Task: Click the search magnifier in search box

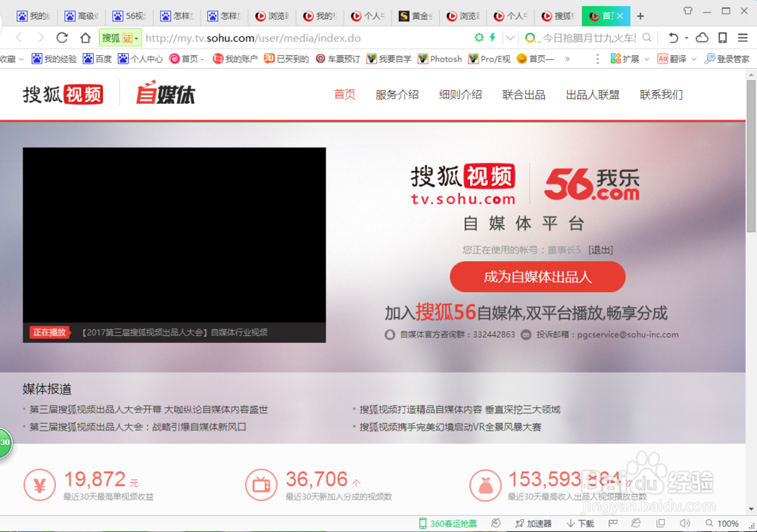Action: (647, 38)
